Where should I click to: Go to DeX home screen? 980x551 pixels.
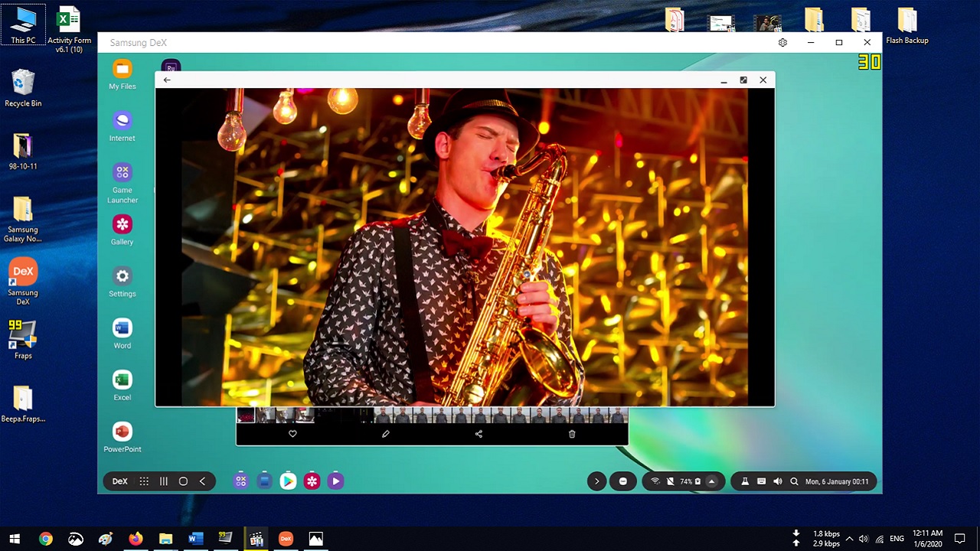coord(183,481)
